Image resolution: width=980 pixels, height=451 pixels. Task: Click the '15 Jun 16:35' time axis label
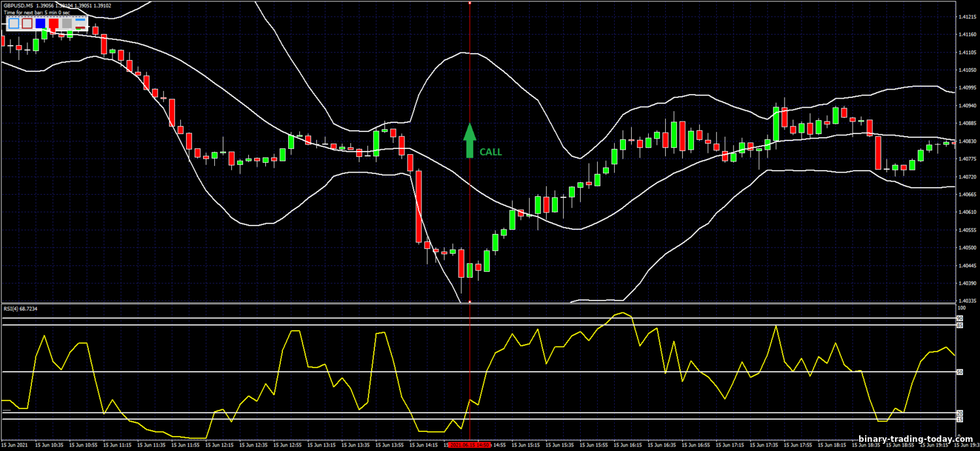click(662, 444)
